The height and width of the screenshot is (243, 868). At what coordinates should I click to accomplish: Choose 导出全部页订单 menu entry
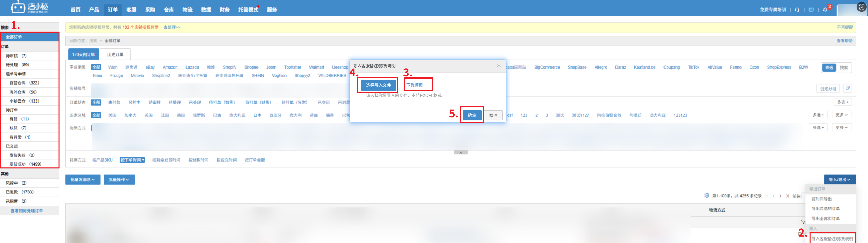click(826, 219)
